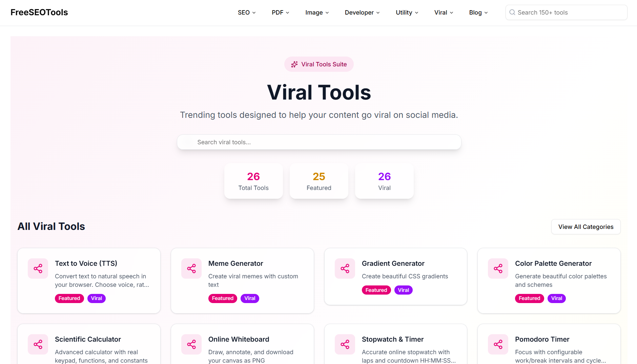Toggle the Featured filter on Text to Voice
The height and width of the screenshot is (364, 637).
[69, 298]
